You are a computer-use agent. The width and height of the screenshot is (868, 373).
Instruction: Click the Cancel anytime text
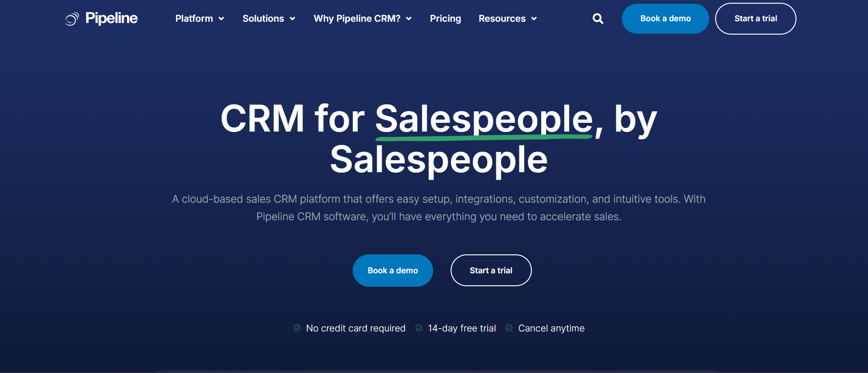click(551, 328)
